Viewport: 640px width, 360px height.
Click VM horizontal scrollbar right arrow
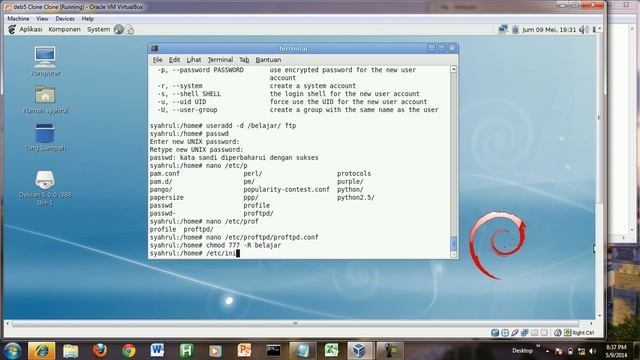(x=591, y=324)
